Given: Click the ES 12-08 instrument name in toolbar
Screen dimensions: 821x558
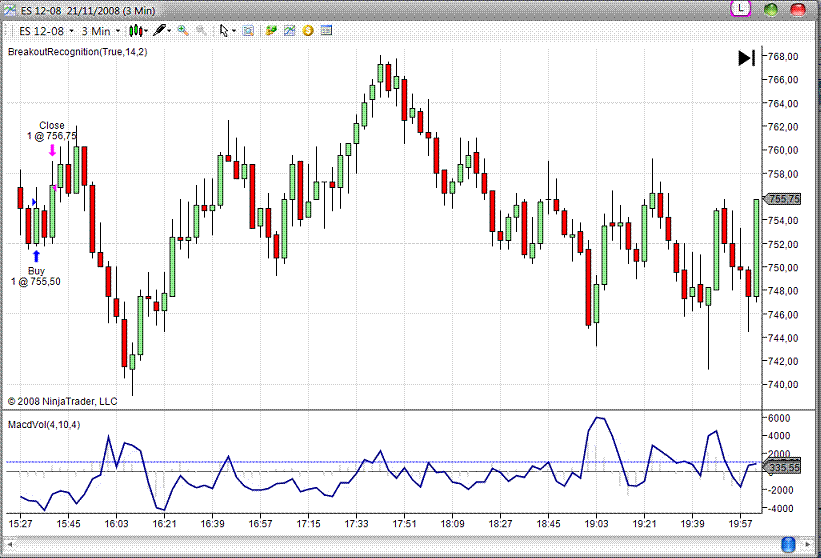Looking at the screenshot, I should tap(41, 31).
